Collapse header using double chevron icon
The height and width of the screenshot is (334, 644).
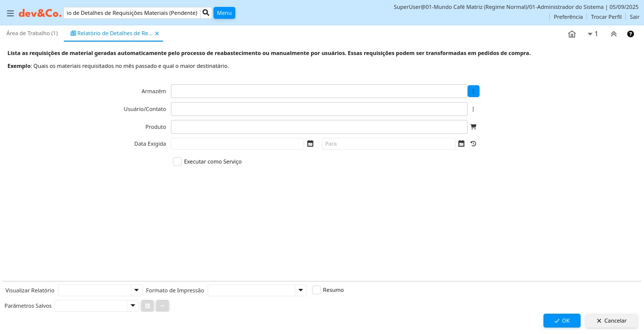(613, 34)
